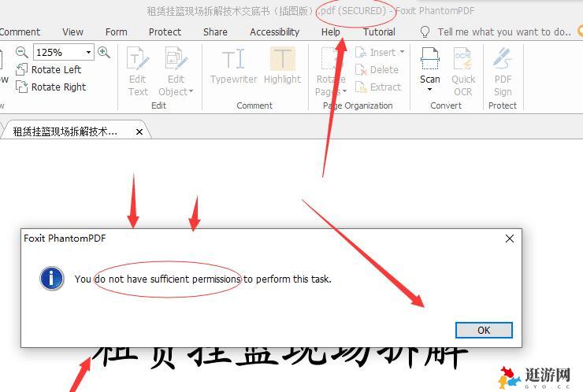This screenshot has width=583, height=392.
Task: Run the Quick OCR tool
Action: coord(463,72)
